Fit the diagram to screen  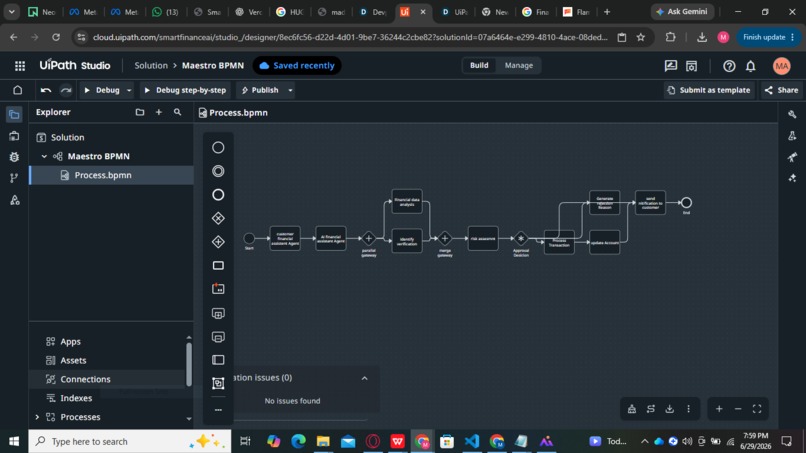tap(757, 409)
